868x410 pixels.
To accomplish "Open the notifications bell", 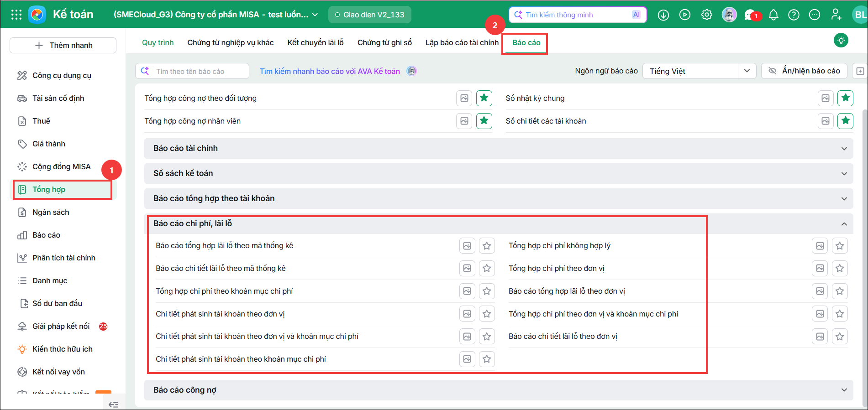I will click(773, 15).
